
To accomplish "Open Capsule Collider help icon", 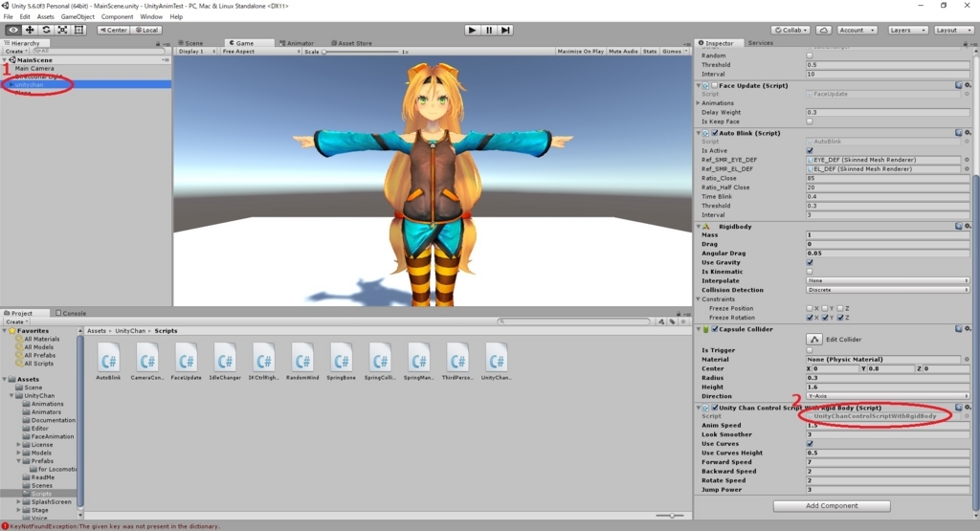I will [x=958, y=328].
